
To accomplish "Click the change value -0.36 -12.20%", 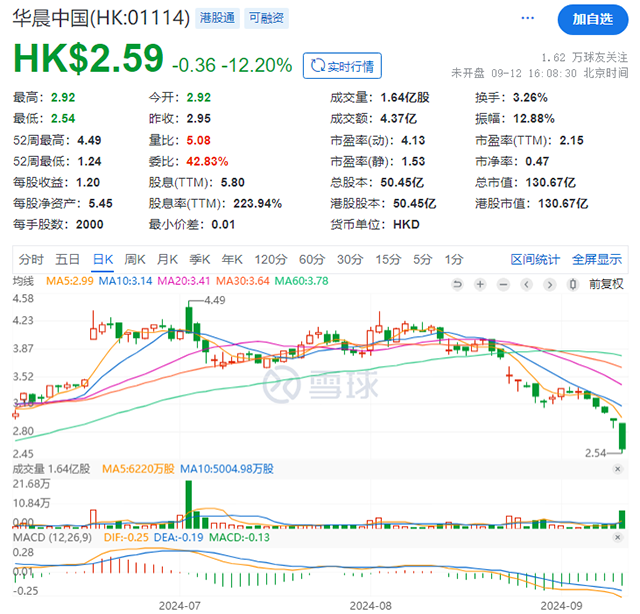I will pos(232,65).
